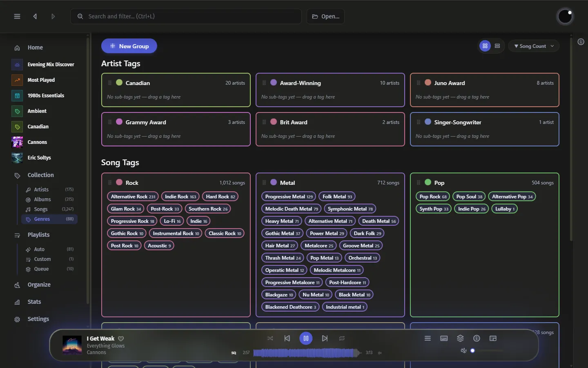Image resolution: width=588 pixels, height=368 pixels.
Task: Click the album art thumbnail in the player
Action: point(72,345)
